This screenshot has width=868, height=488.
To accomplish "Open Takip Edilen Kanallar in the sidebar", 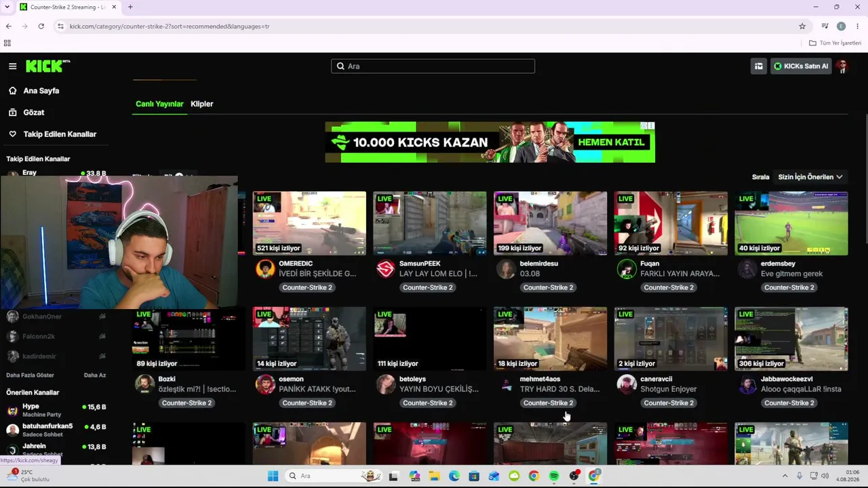I will click(x=60, y=134).
